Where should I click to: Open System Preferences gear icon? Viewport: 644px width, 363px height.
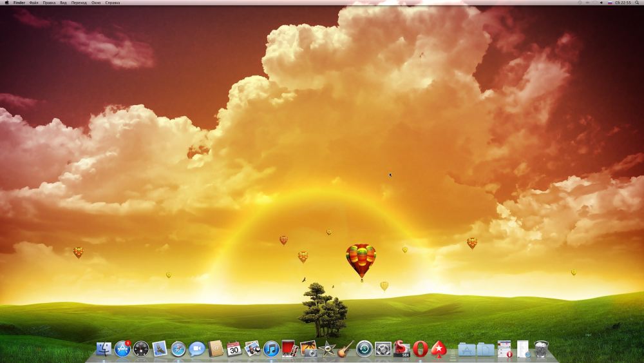(x=383, y=349)
